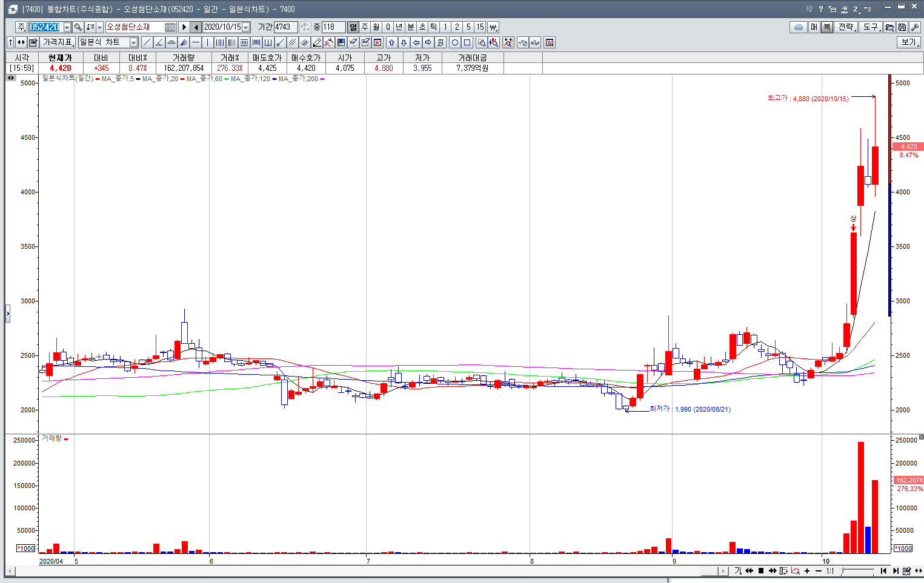
Task: Toggle daily period button 일
Action: tap(353, 27)
